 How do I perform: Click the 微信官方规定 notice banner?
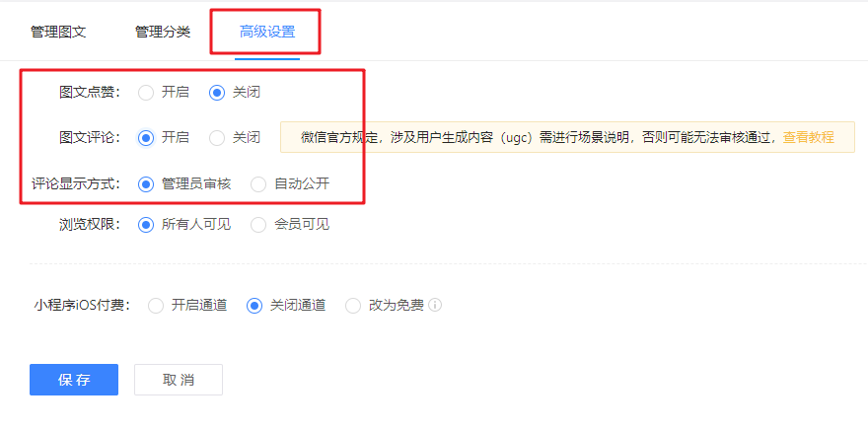pos(567,137)
